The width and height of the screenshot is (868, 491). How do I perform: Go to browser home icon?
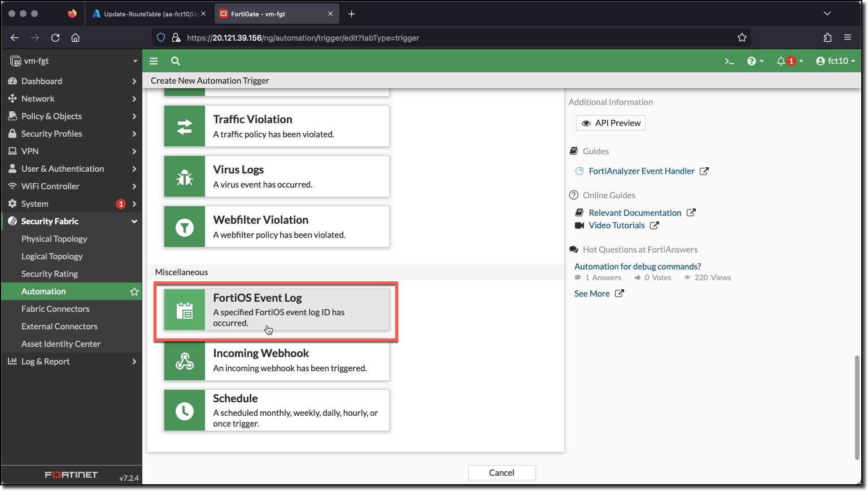(x=75, y=38)
